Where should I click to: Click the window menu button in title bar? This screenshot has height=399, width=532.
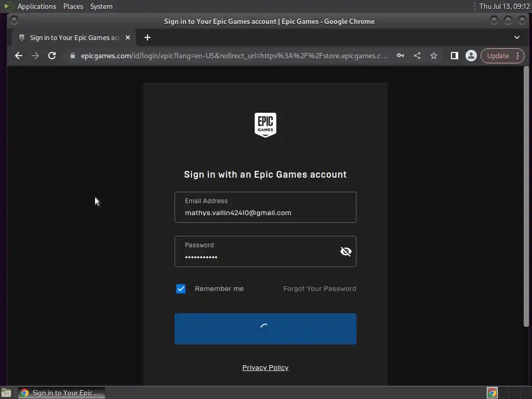tap(14, 21)
